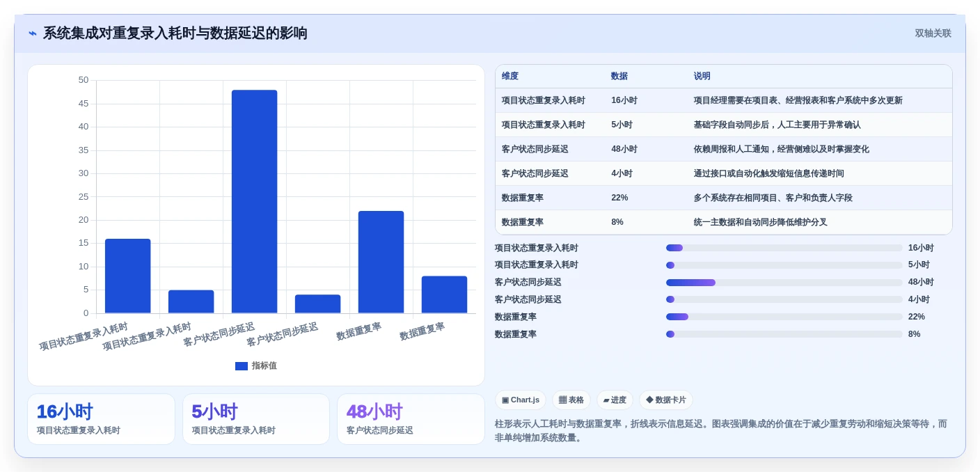Select the Chart.js chip
Screen dimensions: 980x472
coord(521,400)
